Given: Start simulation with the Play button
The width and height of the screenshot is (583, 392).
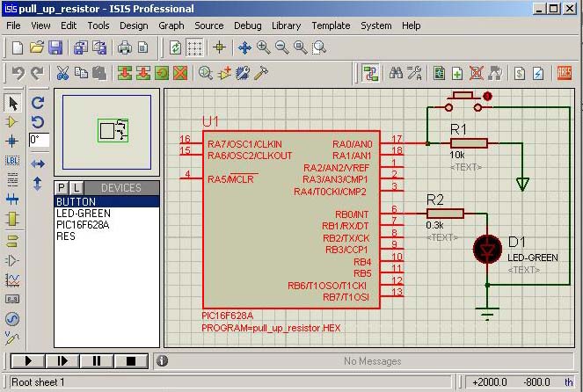Looking at the screenshot, I should 28,360.
